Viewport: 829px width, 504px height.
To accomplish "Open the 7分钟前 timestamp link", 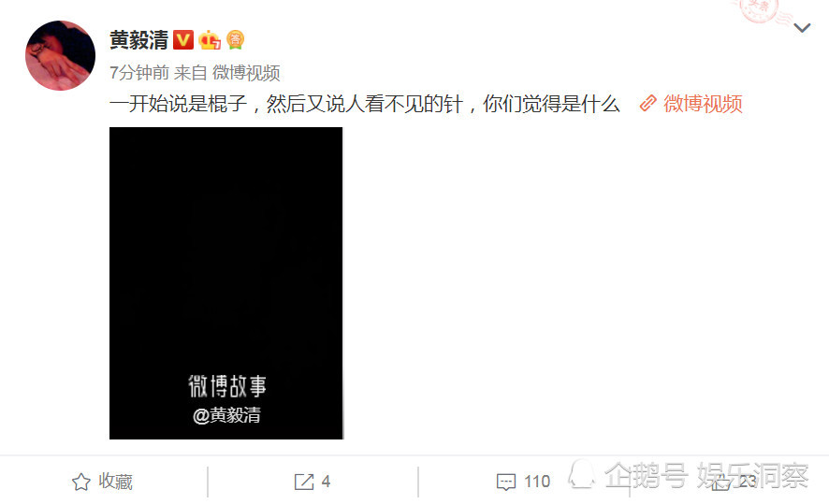I will point(139,73).
